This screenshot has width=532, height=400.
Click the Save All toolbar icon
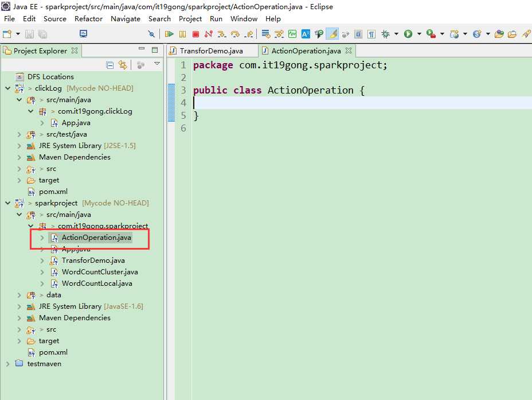click(43, 34)
